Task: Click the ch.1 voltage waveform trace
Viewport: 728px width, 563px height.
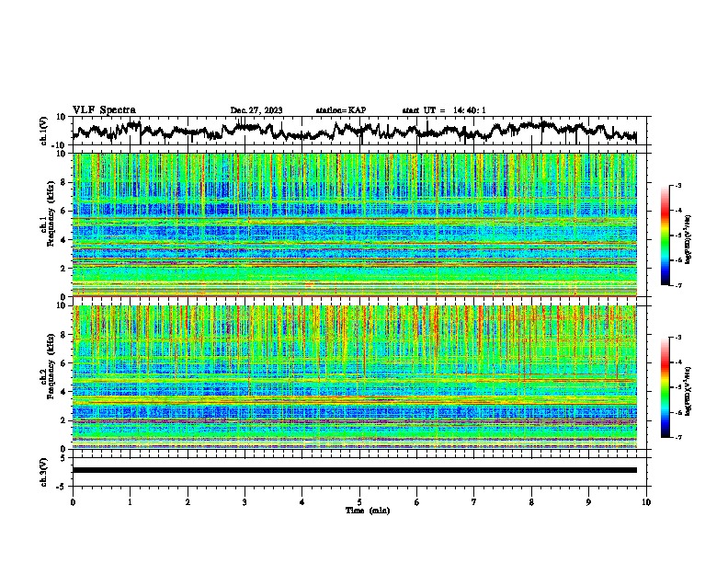Action: (354, 131)
